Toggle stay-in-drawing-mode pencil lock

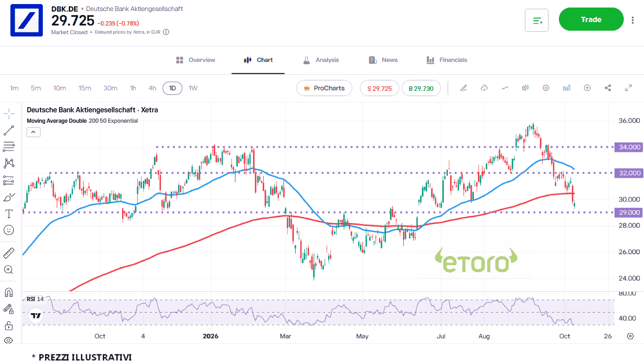point(9,309)
